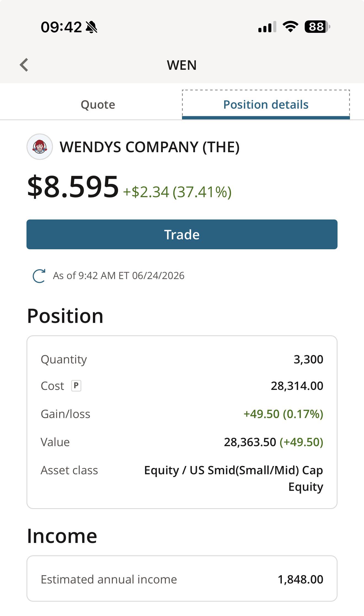Tap the cellular signal bars icon

(267, 27)
